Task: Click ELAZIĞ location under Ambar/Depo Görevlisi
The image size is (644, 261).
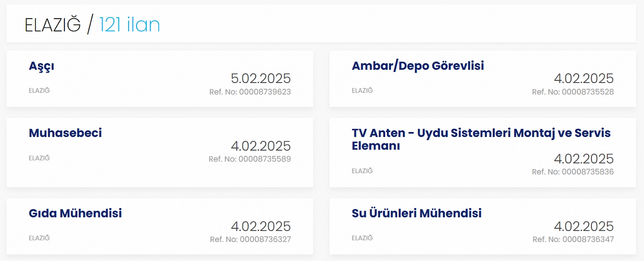Action: [x=362, y=91]
